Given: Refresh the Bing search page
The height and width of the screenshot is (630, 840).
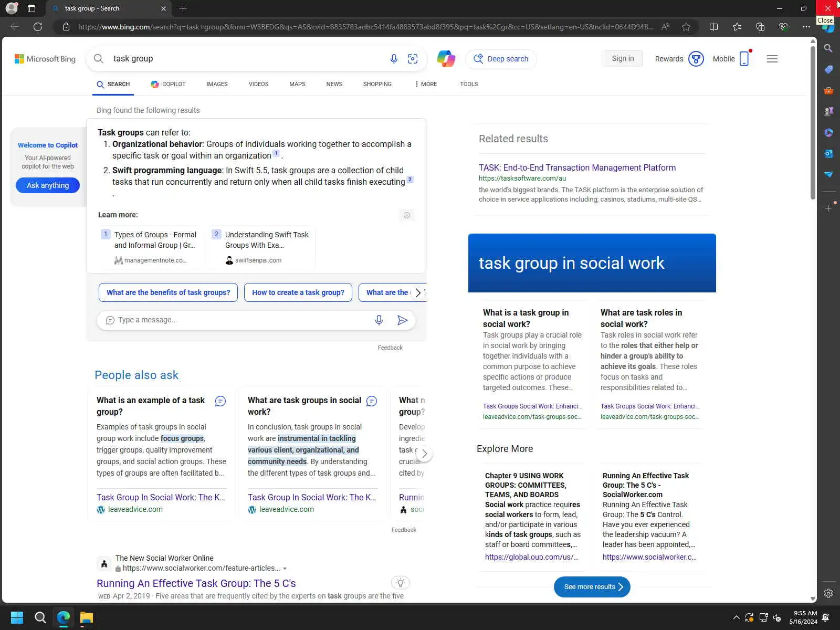Looking at the screenshot, I should coord(38,27).
